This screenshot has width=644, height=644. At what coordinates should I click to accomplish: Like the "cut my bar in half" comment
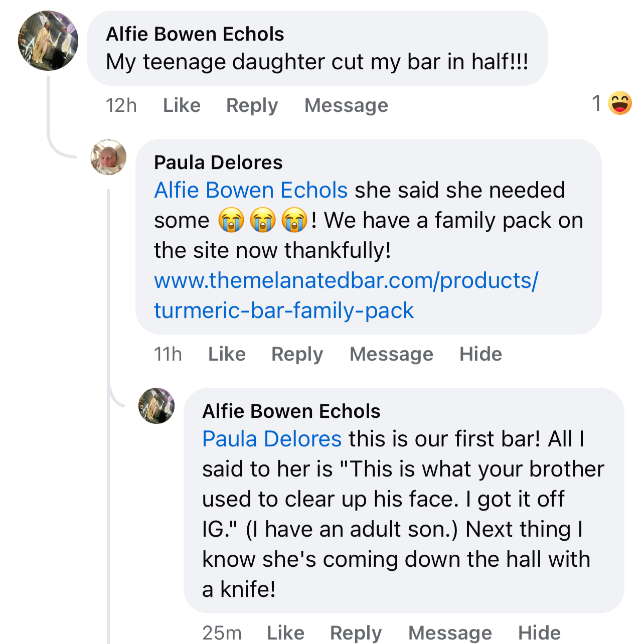182,105
